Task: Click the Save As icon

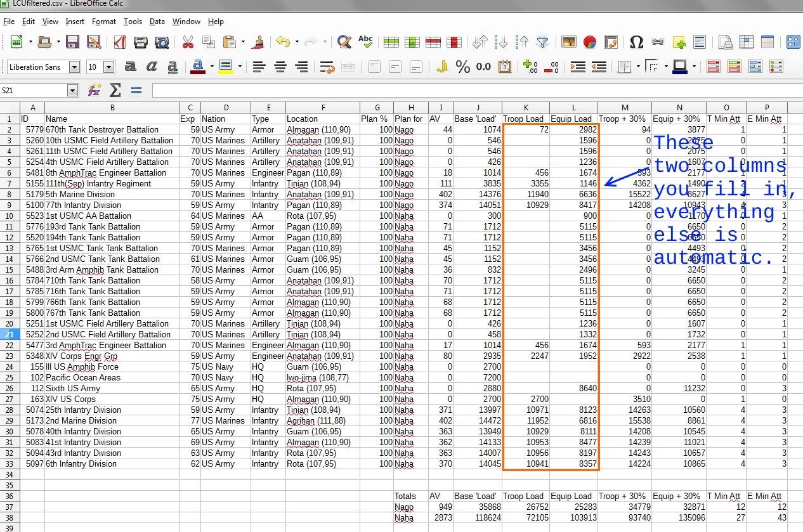Action: [94, 42]
